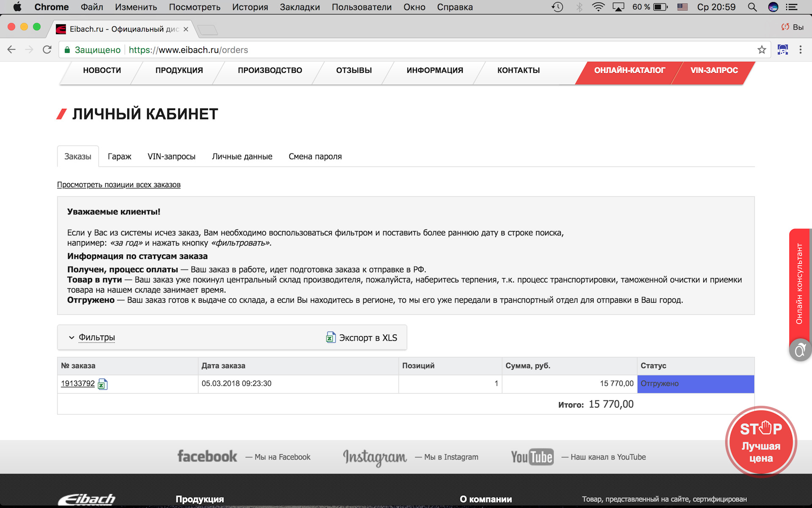The height and width of the screenshot is (508, 812).
Task: Open the Wi-Fi status menu
Action: [x=598, y=7]
